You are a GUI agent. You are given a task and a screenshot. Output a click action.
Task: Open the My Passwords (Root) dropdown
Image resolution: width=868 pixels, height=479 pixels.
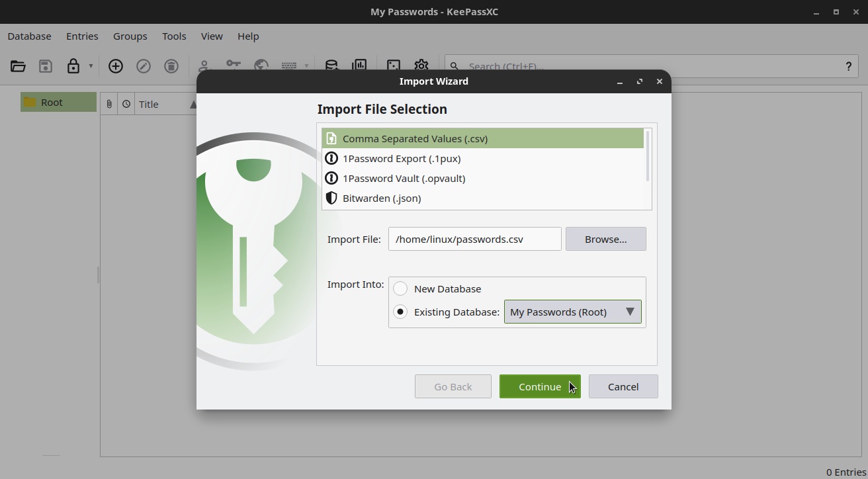pyautogui.click(x=572, y=312)
